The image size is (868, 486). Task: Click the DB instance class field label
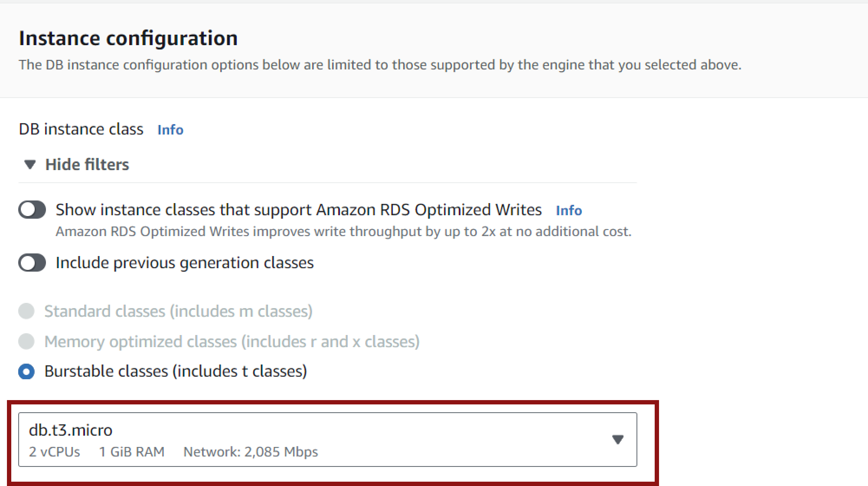click(81, 129)
